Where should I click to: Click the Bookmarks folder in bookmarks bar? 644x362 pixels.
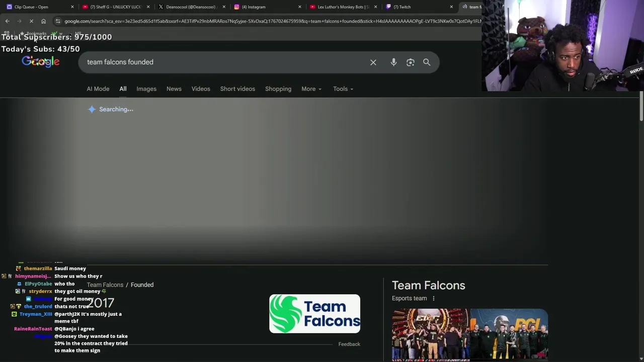pos(33,33)
